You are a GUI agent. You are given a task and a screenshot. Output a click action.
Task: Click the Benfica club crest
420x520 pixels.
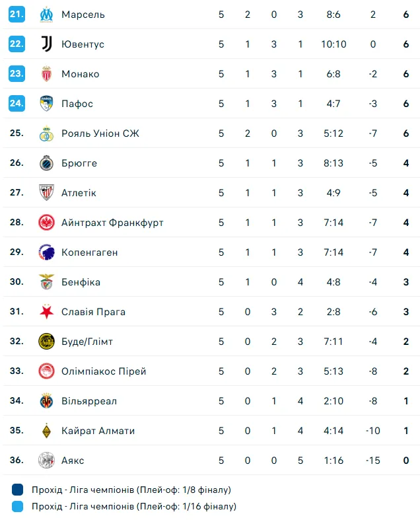(46, 282)
